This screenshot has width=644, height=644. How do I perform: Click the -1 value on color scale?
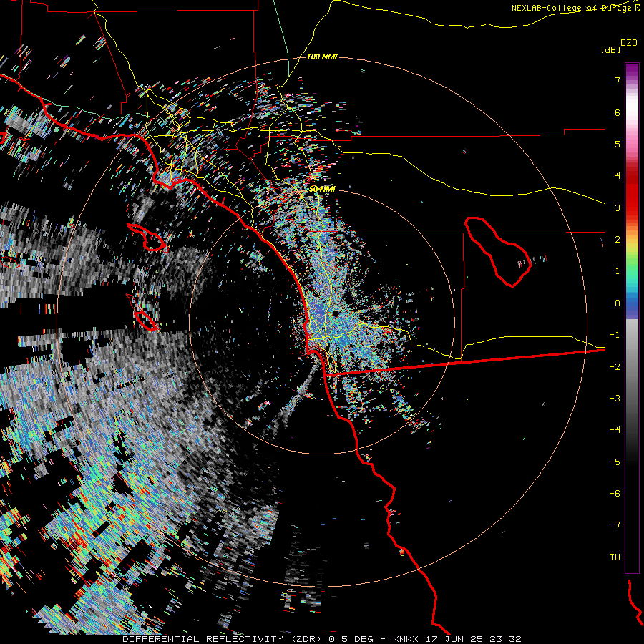pos(615,335)
